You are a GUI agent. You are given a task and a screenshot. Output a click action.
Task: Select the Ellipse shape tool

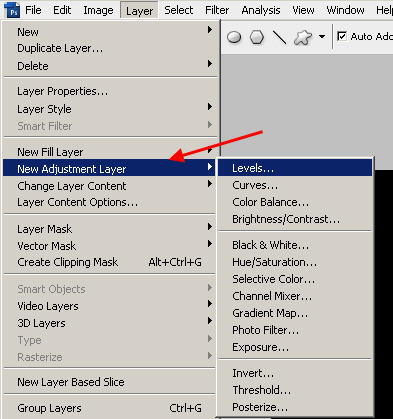pyautogui.click(x=234, y=37)
